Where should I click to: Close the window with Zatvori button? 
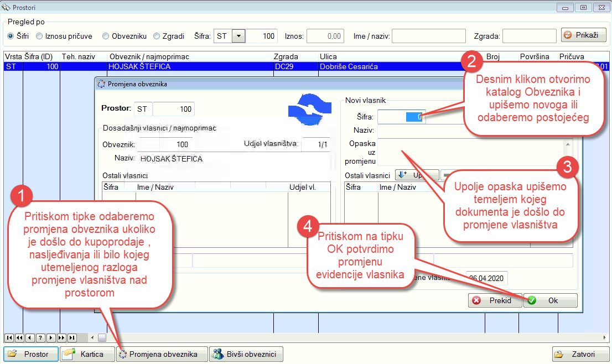579,354
